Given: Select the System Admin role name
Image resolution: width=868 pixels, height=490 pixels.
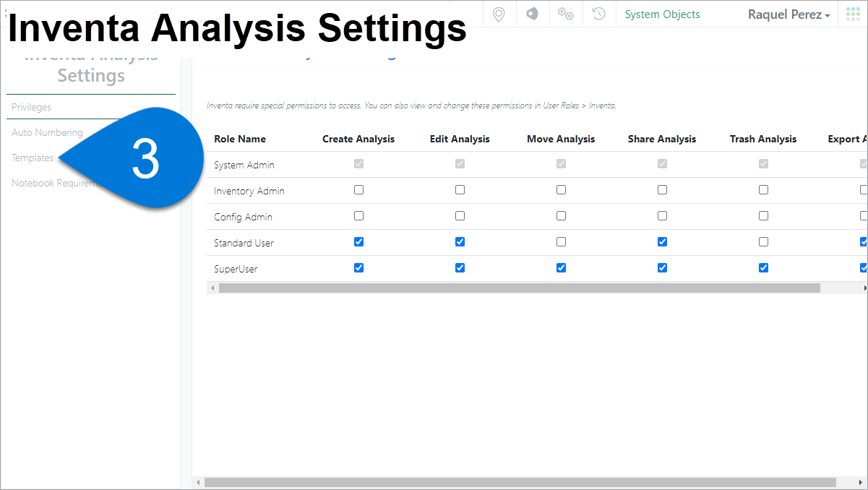Looking at the screenshot, I should point(244,165).
